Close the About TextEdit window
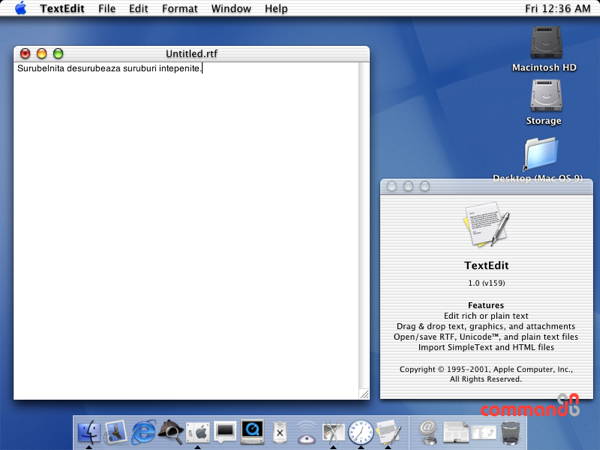The width and height of the screenshot is (600, 450). pos(391,187)
